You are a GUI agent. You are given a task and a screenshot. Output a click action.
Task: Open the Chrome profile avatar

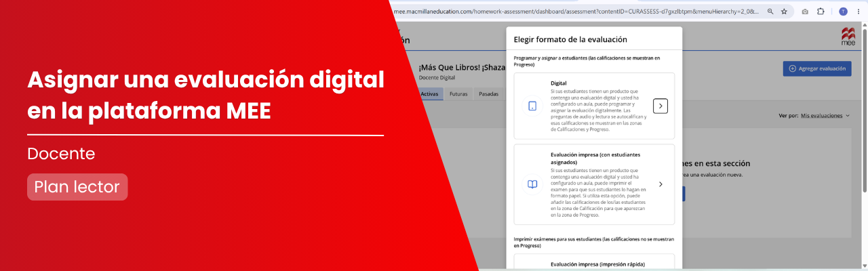[843, 12]
